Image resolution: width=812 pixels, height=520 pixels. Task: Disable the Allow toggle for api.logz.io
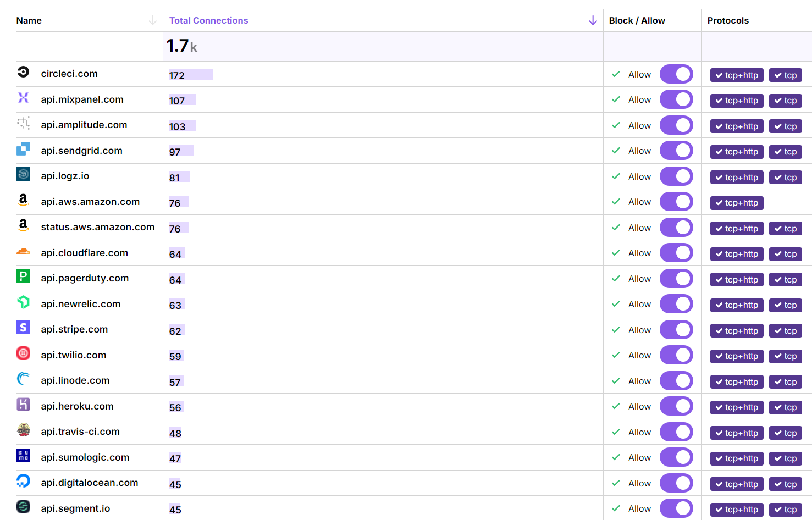point(676,176)
